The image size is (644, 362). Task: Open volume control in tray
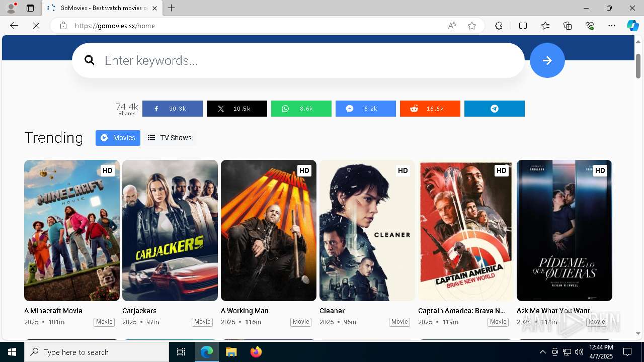click(579, 352)
